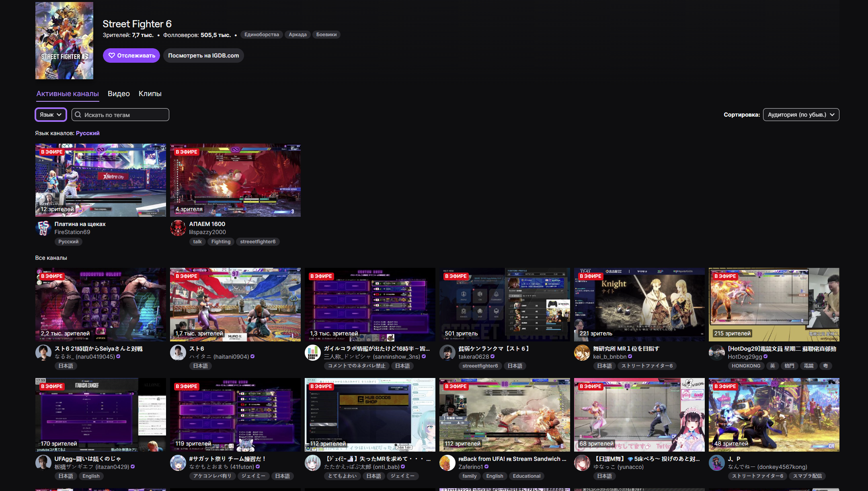Click the Zaferino1 channel avatar

pyautogui.click(x=447, y=463)
